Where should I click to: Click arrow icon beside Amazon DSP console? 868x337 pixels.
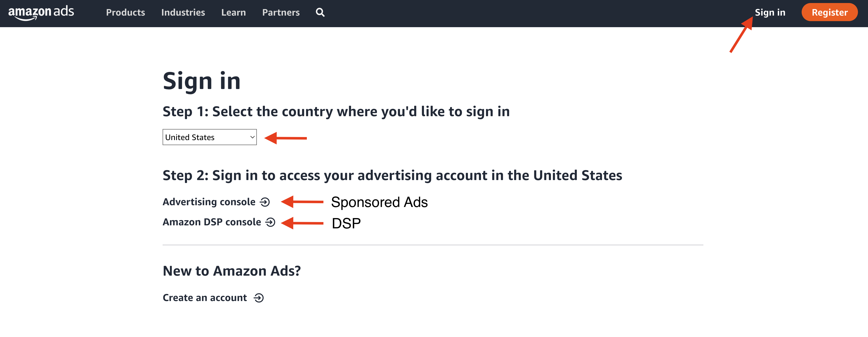(271, 222)
